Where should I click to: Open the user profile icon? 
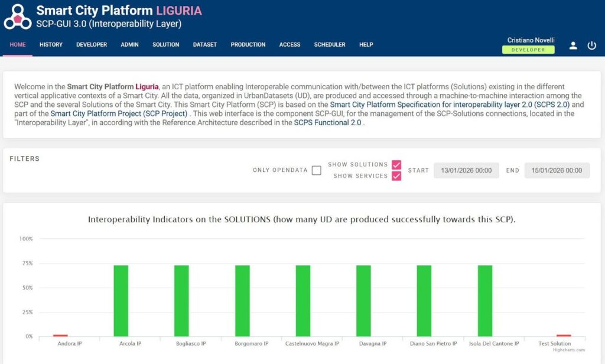[573, 45]
